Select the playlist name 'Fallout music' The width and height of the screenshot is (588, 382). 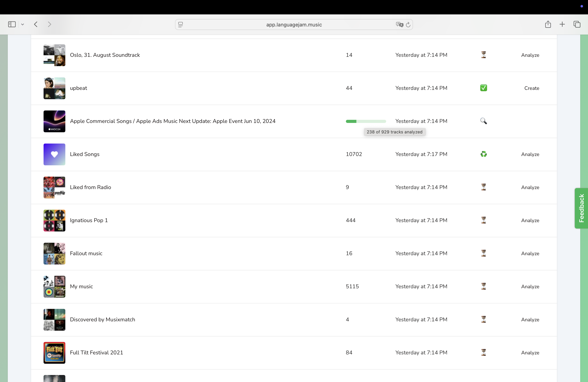[86, 253]
